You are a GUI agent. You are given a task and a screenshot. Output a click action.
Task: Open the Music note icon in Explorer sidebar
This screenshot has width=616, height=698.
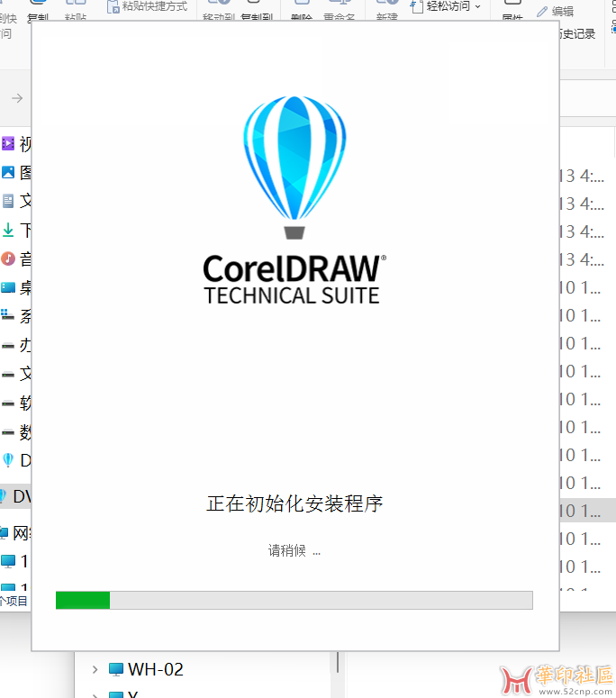[x=8, y=258]
